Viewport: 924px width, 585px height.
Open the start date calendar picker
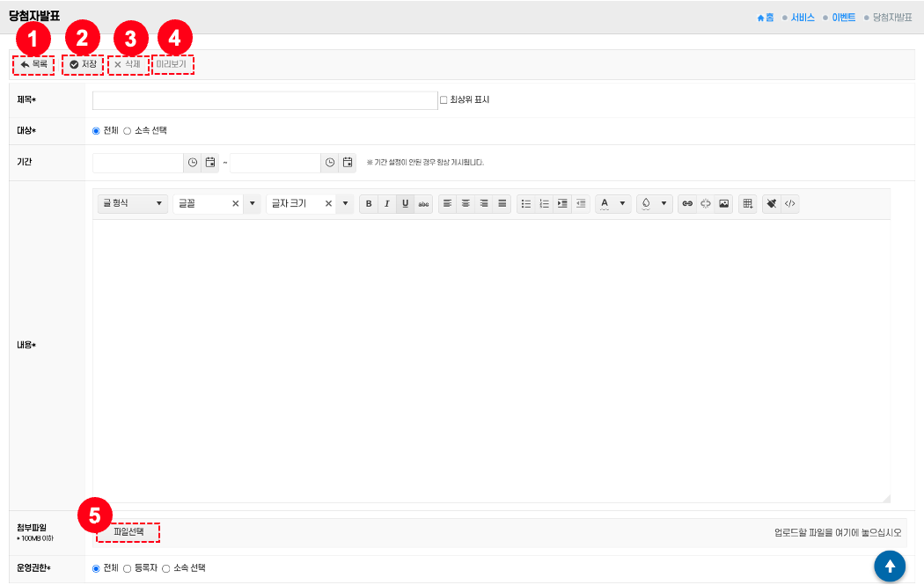click(x=210, y=163)
